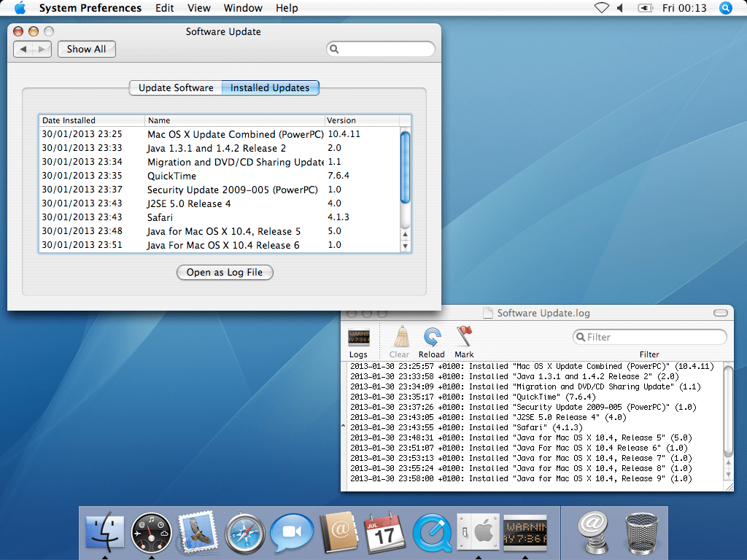The image size is (747, 560).
Task: Open the Window menu
Action: (x=243, y=8)
